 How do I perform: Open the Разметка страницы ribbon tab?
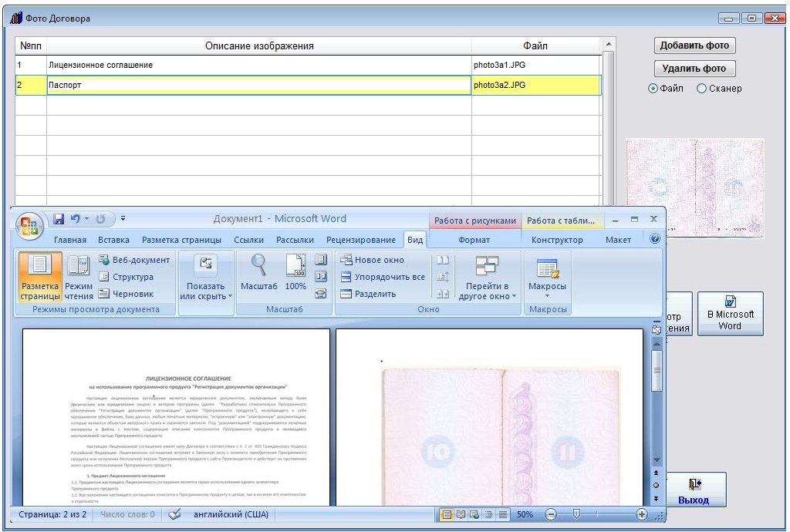pyautogui.click(x=181, y=240)
